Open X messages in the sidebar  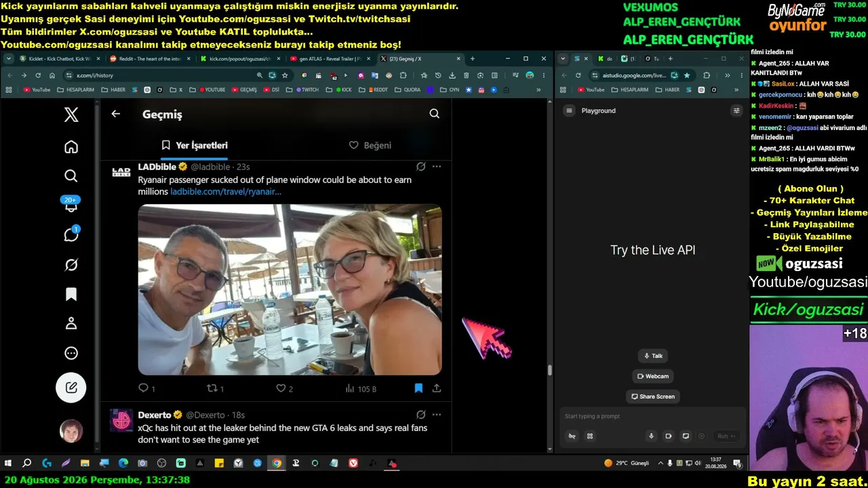(x=71, y=235)
